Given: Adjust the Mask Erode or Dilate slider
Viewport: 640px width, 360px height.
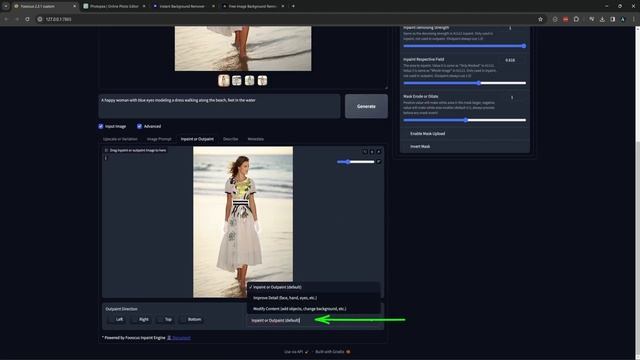Looking at the screenshot, I should click(x=464, y=120).
